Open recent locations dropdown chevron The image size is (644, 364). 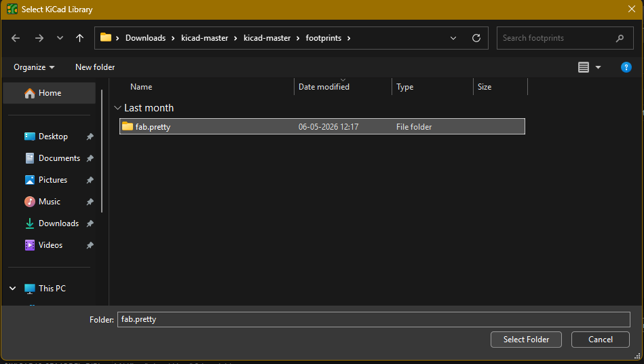tap(60, 38)
